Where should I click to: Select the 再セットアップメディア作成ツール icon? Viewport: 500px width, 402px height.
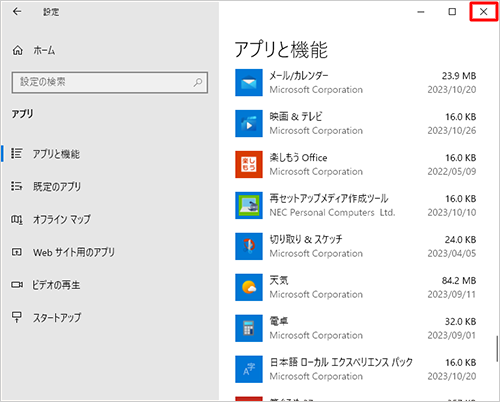click(249, 205)
